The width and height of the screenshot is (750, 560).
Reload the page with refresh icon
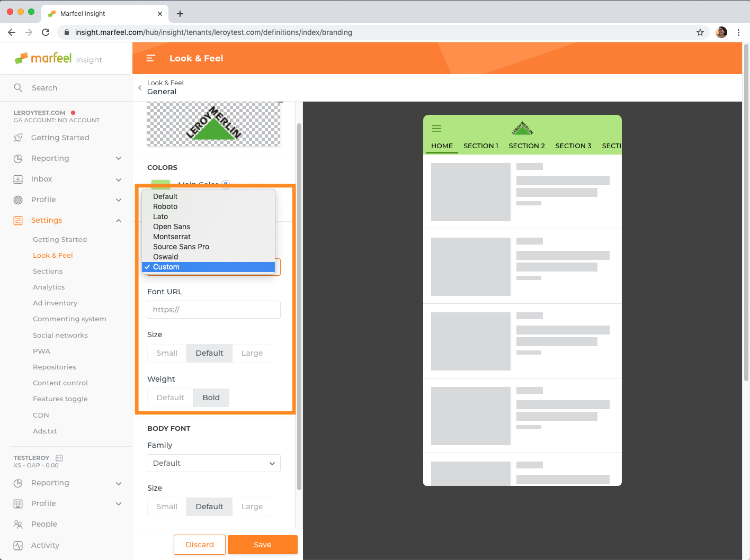coord(46,32)
